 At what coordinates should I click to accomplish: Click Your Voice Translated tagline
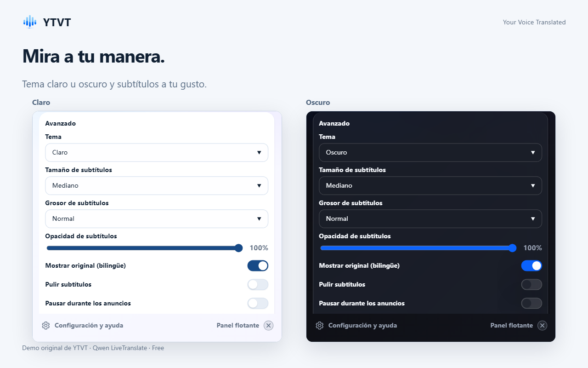pos(534,22)
